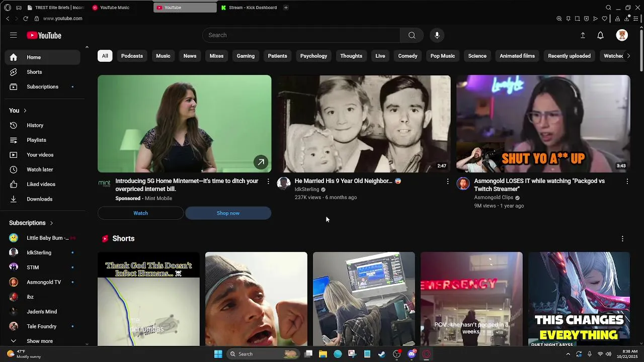Open the Shorts section more options
This screenshot has height=362, width=644.
click(x=622, y=239)
